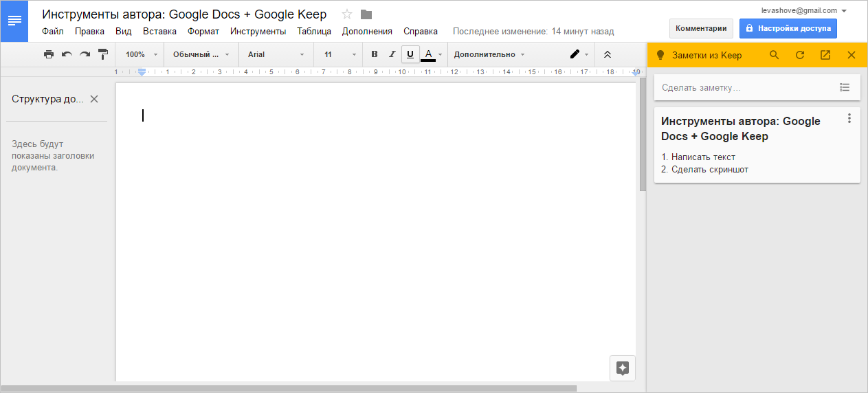Open the Инструменты menu
This screenshot has width=868, height=393.
pos(258,31)
